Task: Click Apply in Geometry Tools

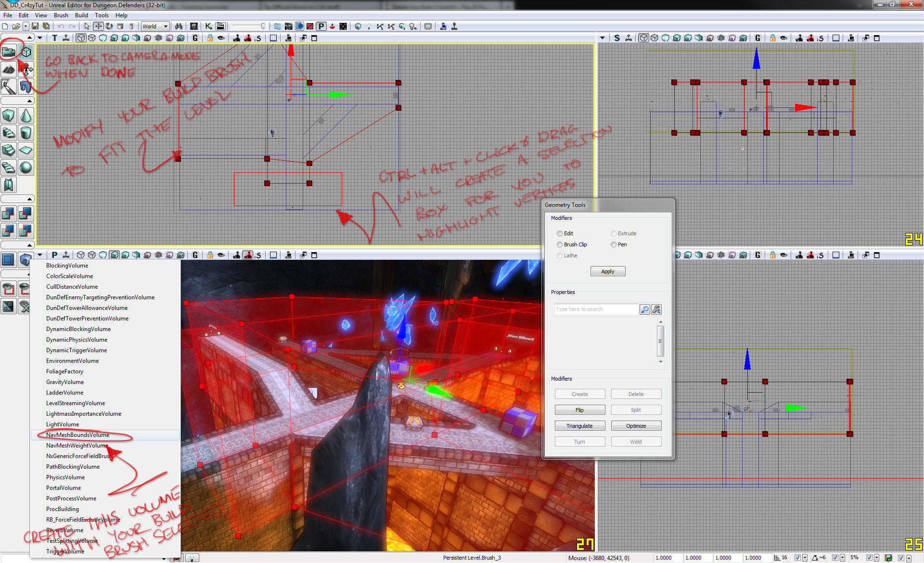Action: point(608,271)
